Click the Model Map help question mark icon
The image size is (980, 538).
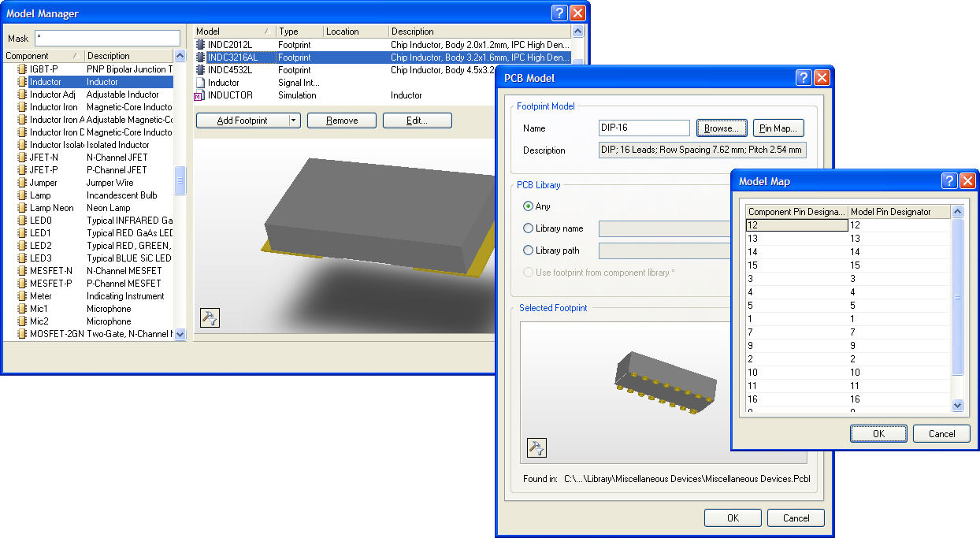point(949,181)
